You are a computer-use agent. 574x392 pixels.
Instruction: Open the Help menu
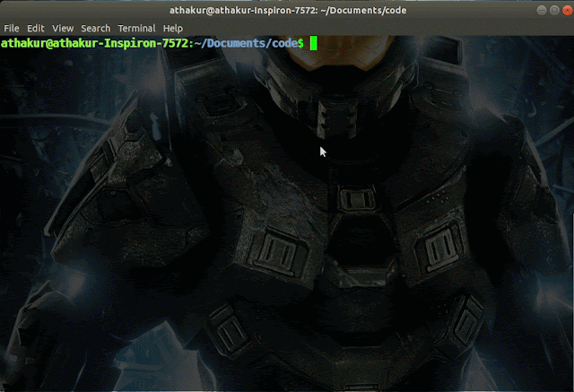pyautogui.click(x=173, y=28)
